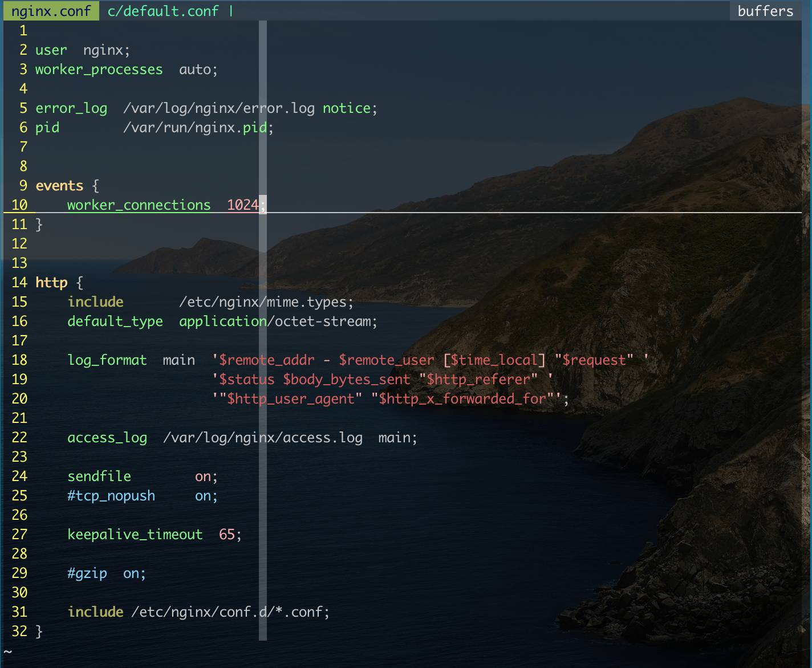Place cursor on the "user" directive

[x=51, y=50]
